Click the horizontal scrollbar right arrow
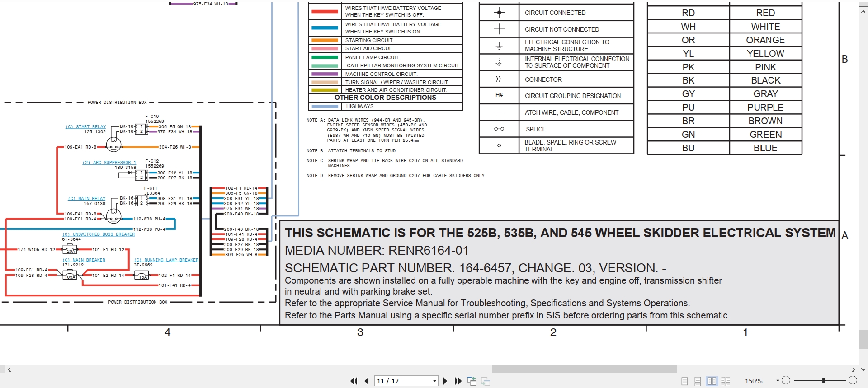 click(854, 369)
